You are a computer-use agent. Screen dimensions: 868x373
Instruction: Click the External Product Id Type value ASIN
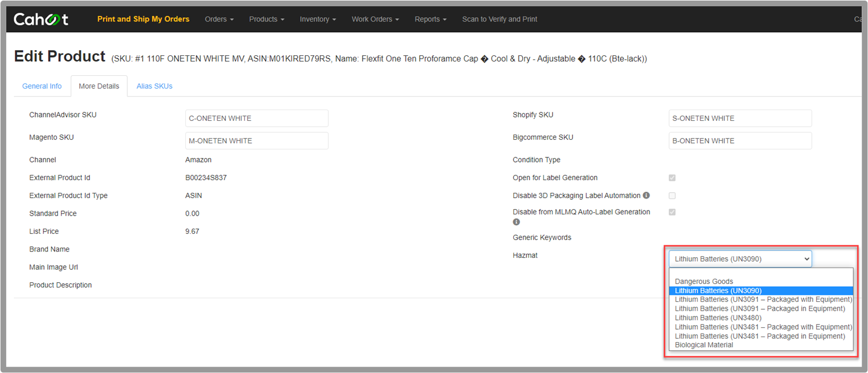(x=193, y=196)
